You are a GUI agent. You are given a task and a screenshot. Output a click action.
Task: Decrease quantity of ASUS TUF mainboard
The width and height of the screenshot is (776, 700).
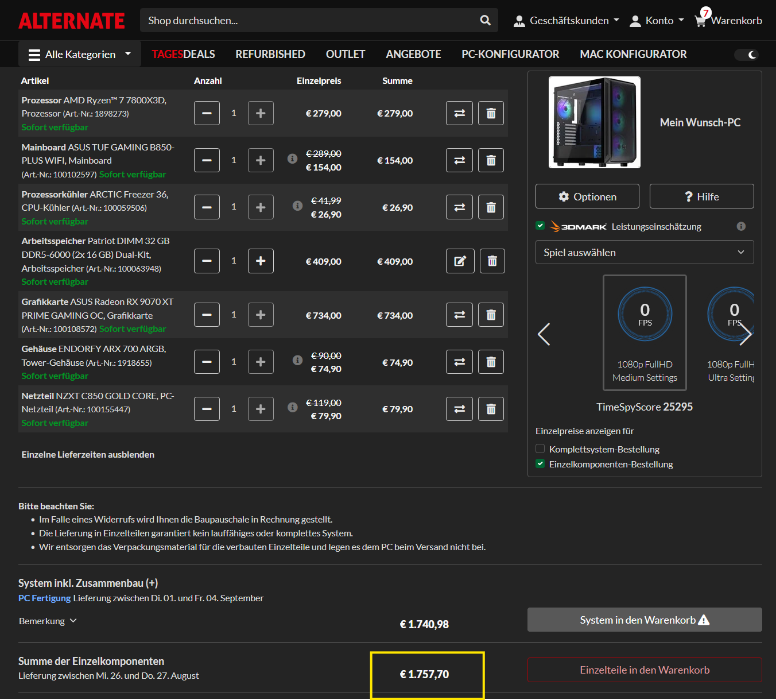207,160
